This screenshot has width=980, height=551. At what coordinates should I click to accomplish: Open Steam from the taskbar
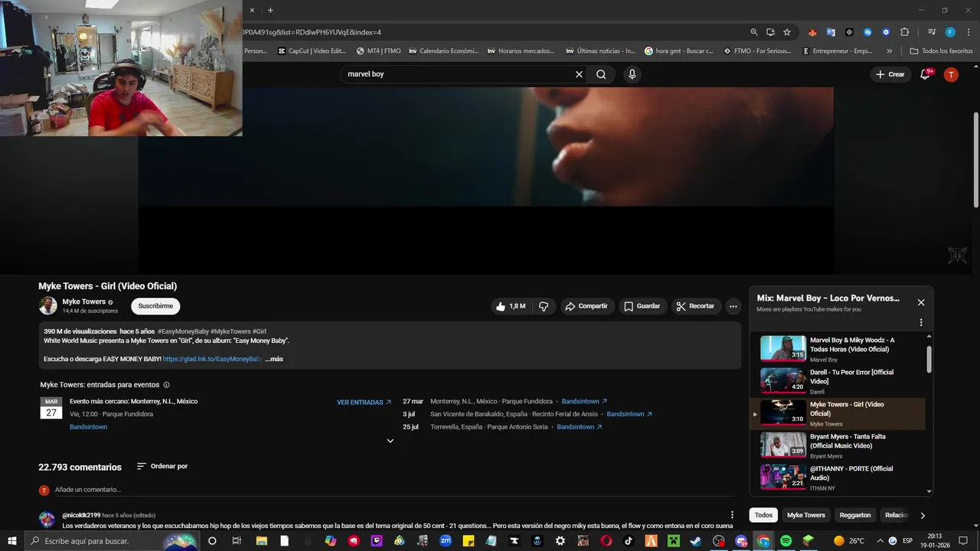tap(695, 541)
